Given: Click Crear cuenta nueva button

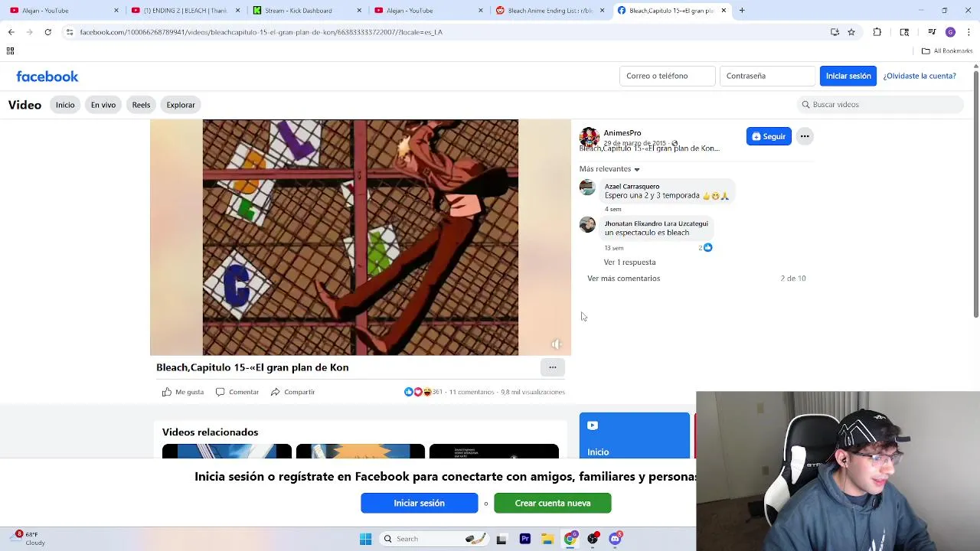Looking at the screenshot, I should (553, 503).
